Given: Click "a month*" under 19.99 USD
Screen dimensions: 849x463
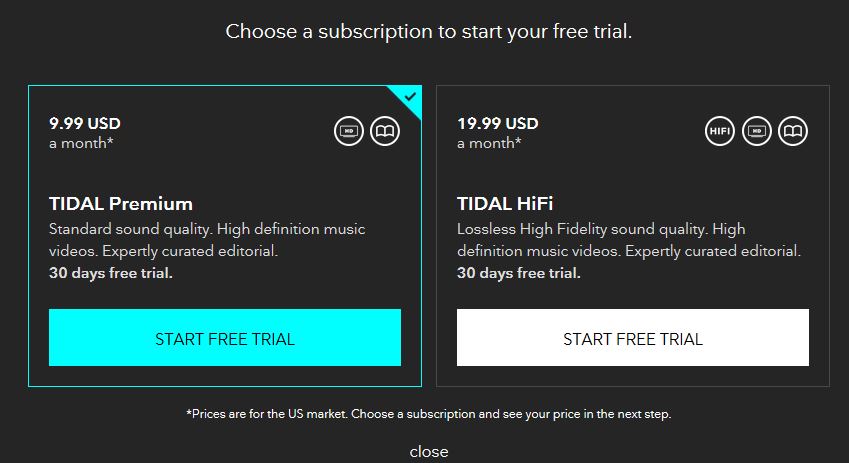Looking at the screenshot, I should click(489, 143).
